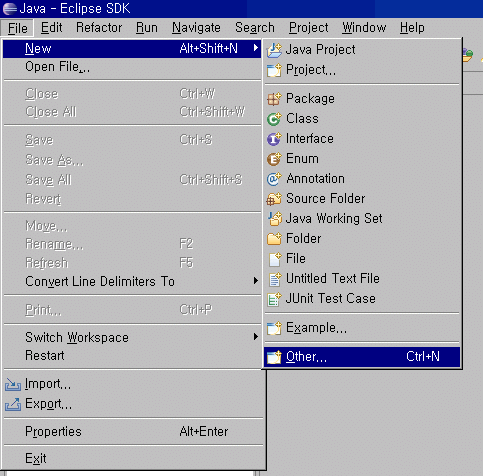
Task: Select Restart from File menu
Action: pyautogui.click(x=132, y=356)
